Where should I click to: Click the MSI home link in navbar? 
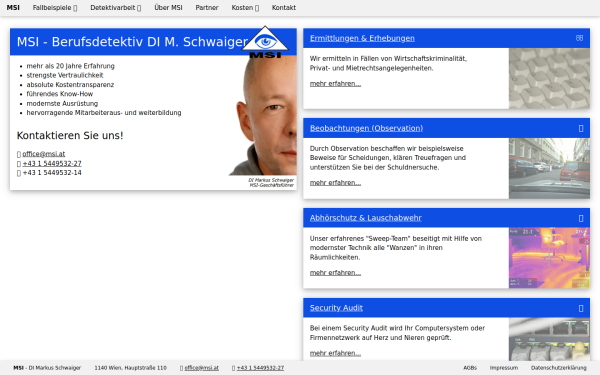tap(13, 8)
